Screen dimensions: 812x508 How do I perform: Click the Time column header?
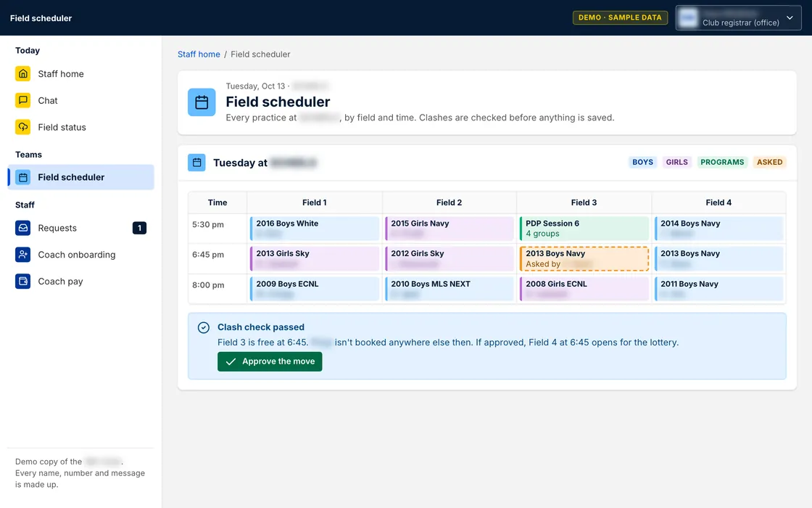point(217,202)
